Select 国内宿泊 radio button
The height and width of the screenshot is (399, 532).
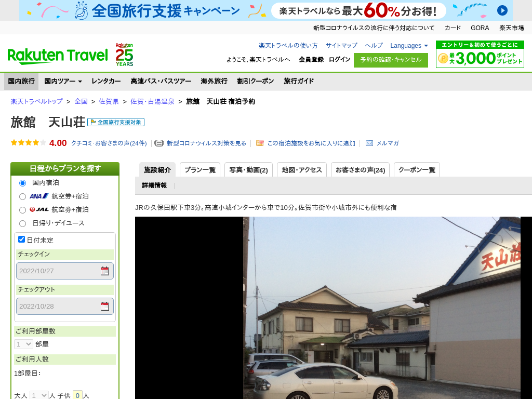[22, 183]
